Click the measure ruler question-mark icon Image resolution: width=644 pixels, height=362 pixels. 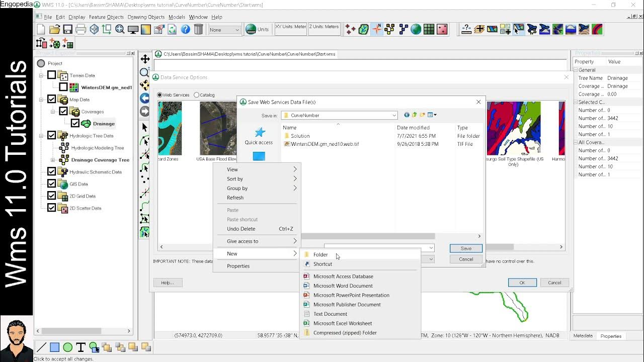466,30
